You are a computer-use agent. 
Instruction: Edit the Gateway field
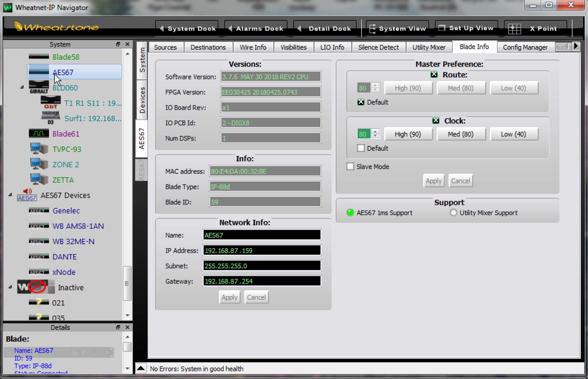tap(262, 281)
